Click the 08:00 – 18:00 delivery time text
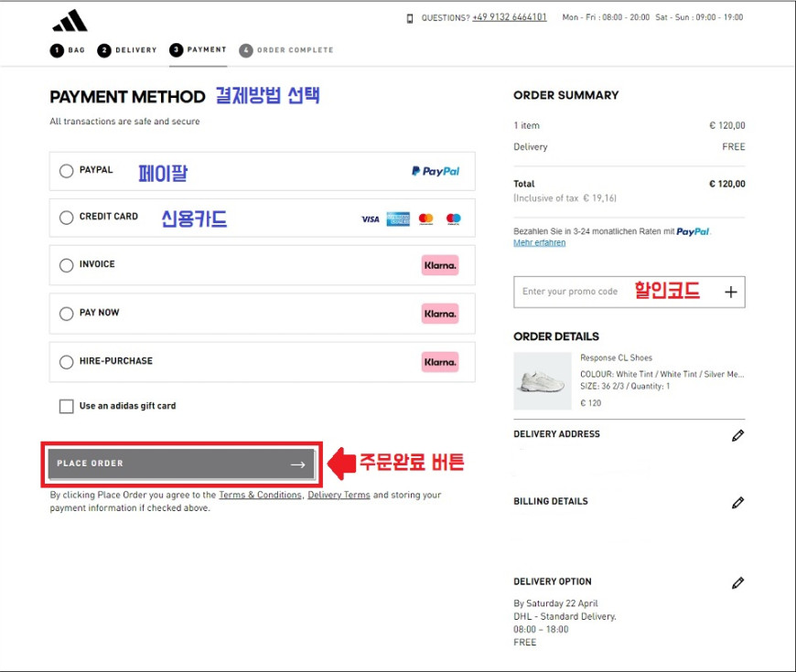This screenshot has width=796, height=672. tap(541, 629)
